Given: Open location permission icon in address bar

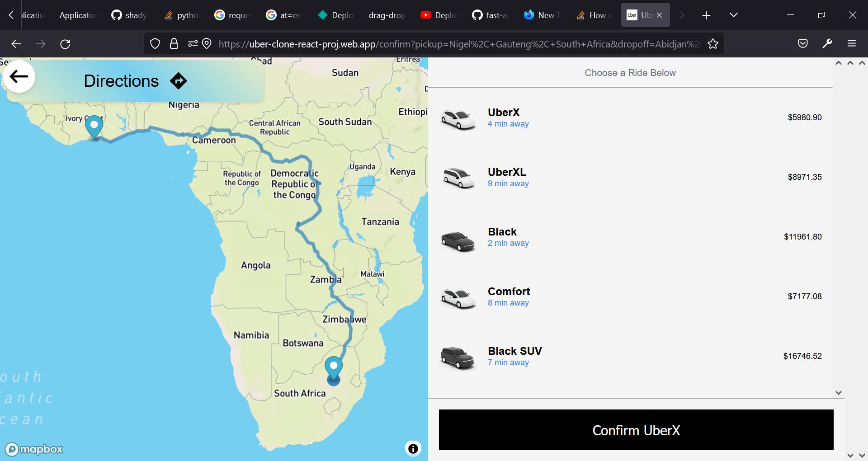Looking at the screenshot, I should tap(207, 44).
